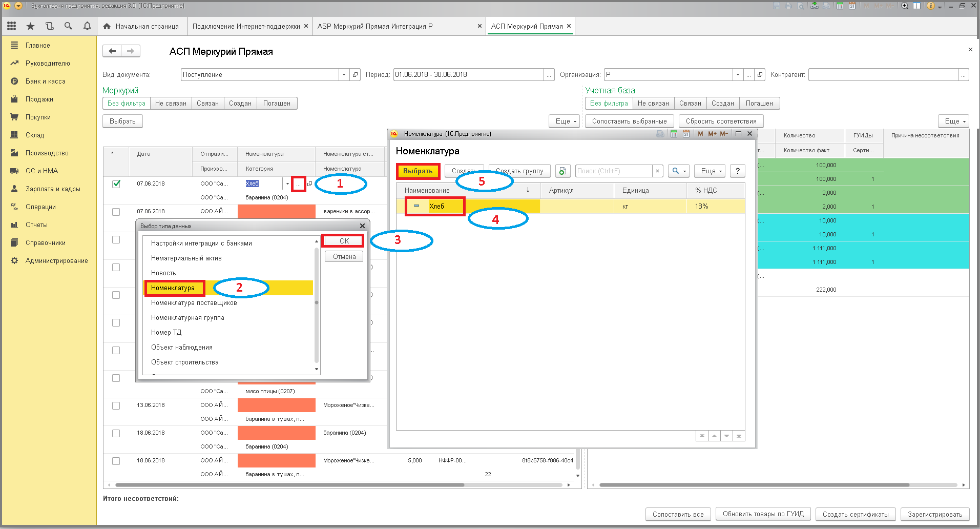The width and height of the screenshot is (980, 529).
Task: Open the Организация dropdown arrow
Action: 738,75
